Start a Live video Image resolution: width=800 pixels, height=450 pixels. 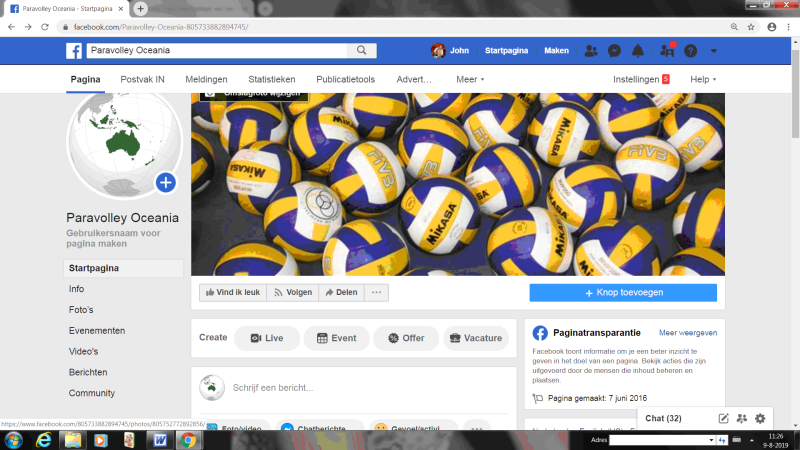[x=267, y=338]
